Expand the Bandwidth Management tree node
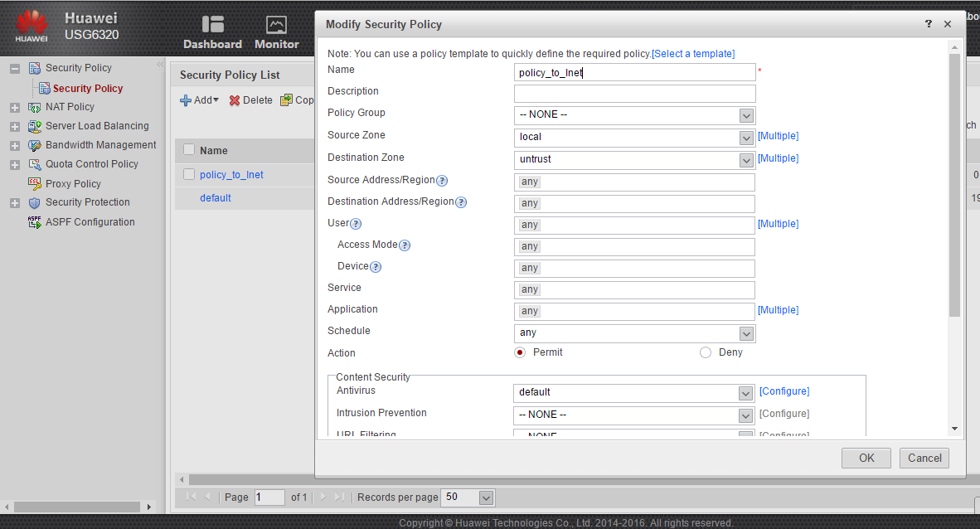The image size is (980, 529). click(x=15, y=145)
